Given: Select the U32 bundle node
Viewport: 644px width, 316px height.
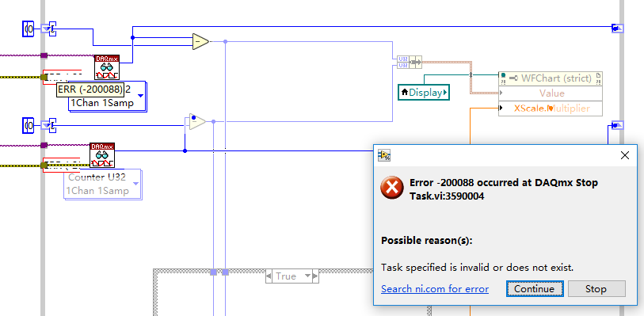Looking at the screenshot, I should tap(410, 63).
